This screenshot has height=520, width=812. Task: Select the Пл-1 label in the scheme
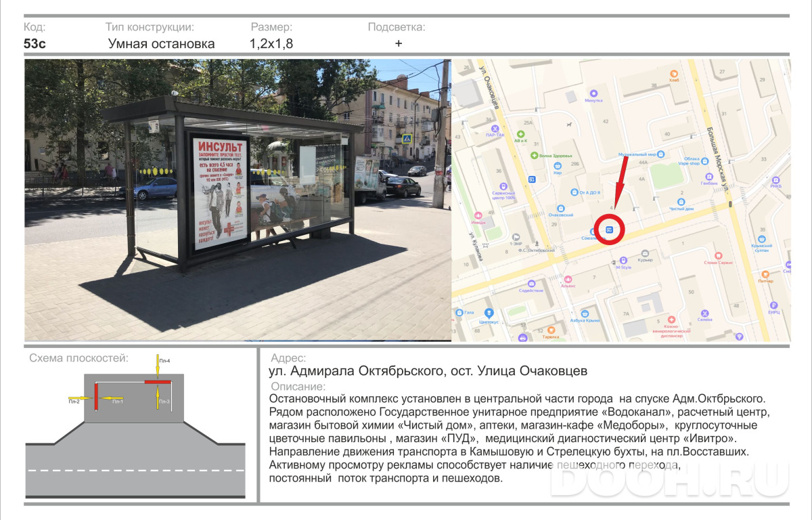pos(117,402)
